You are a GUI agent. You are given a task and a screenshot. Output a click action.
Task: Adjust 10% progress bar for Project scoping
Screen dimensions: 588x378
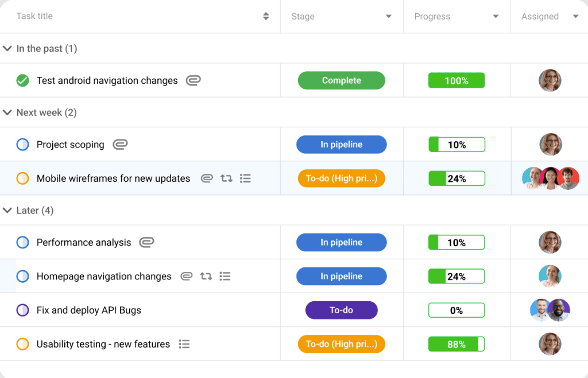point(457,145)
